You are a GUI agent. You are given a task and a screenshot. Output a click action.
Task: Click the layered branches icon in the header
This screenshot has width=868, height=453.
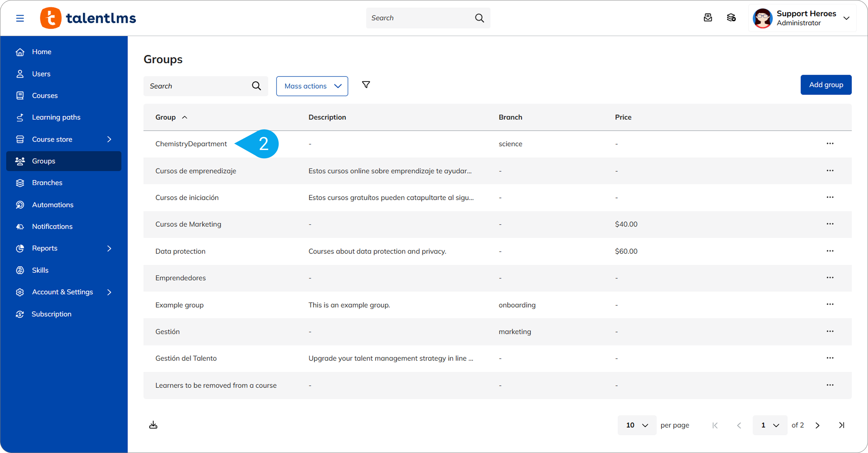click(731, 18)
